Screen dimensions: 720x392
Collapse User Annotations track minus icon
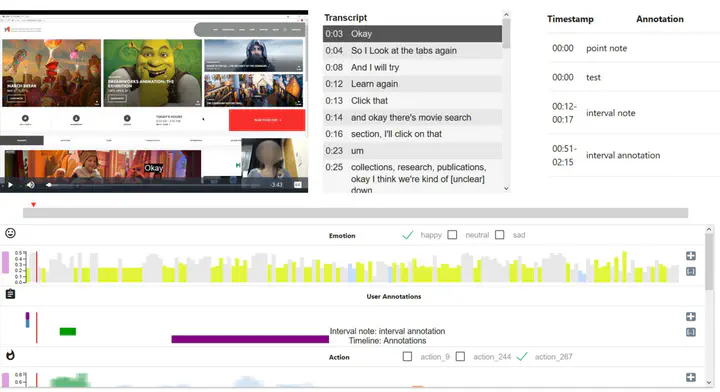(691, 332)
